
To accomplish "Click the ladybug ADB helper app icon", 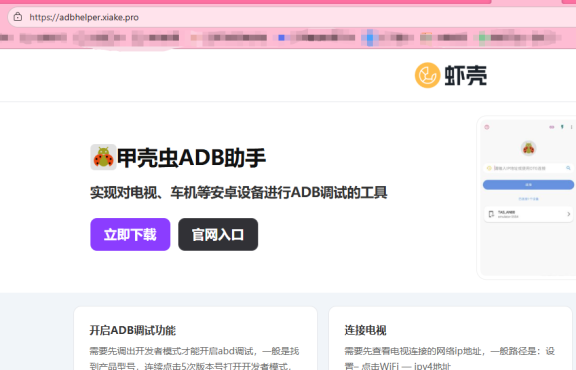I will click(x=103, y=157).
